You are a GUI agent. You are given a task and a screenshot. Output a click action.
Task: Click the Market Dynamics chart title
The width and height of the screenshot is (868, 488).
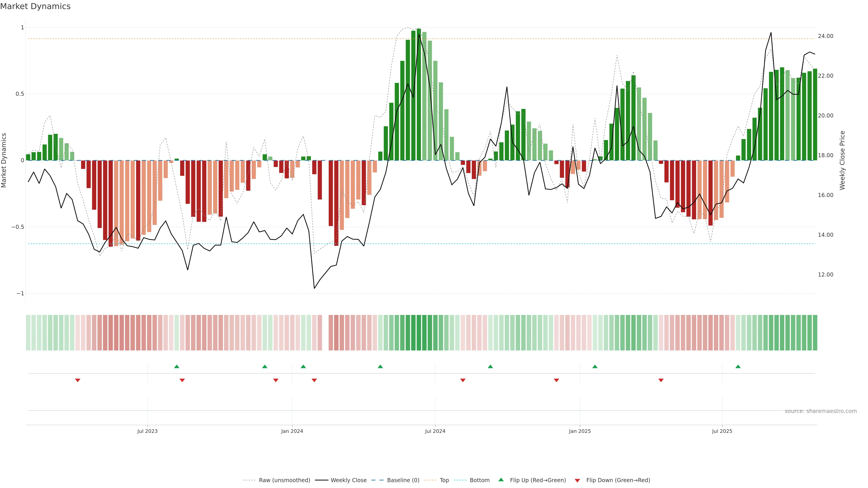point(35,6)
